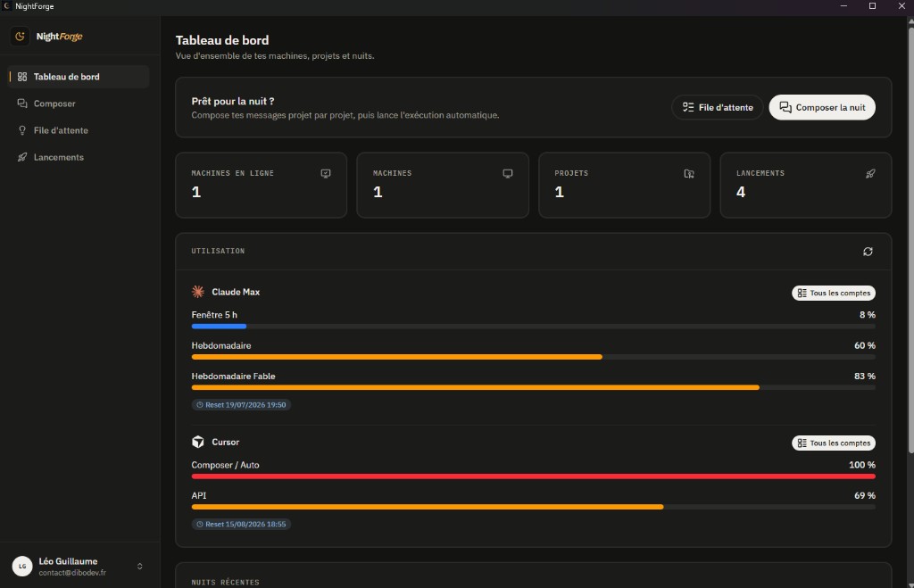Click the Hebdomadaire Fable progress bar

[x=534, y=387]
